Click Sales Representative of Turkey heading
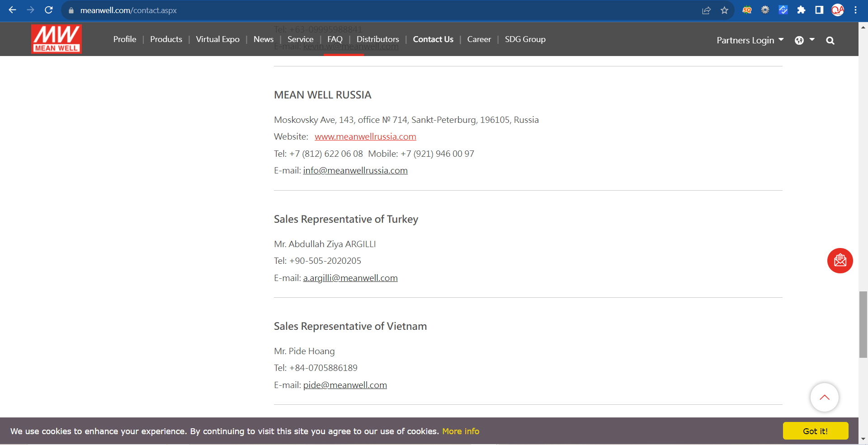This screenshot has height=445, width=868. (346, 219)
